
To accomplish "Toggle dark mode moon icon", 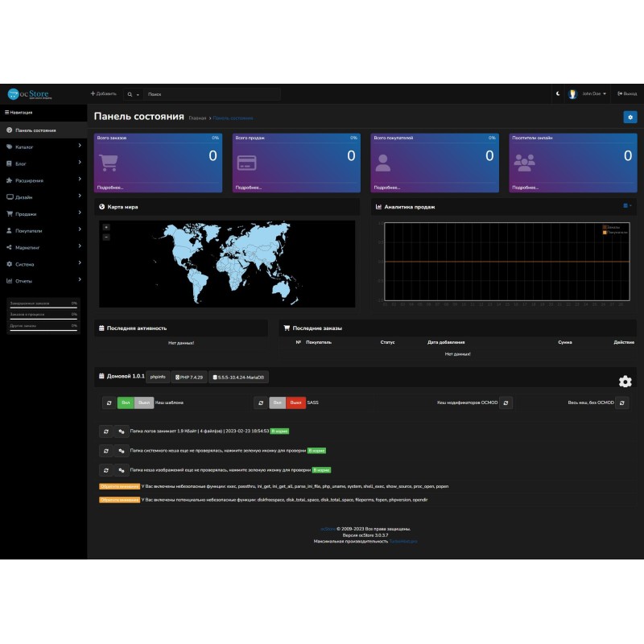I will (x=558, y=94).
